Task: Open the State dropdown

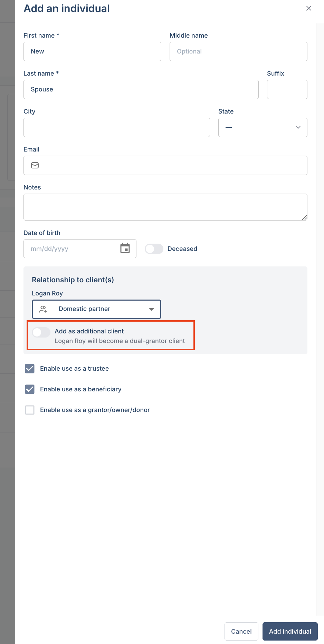Action: point(263,127)
